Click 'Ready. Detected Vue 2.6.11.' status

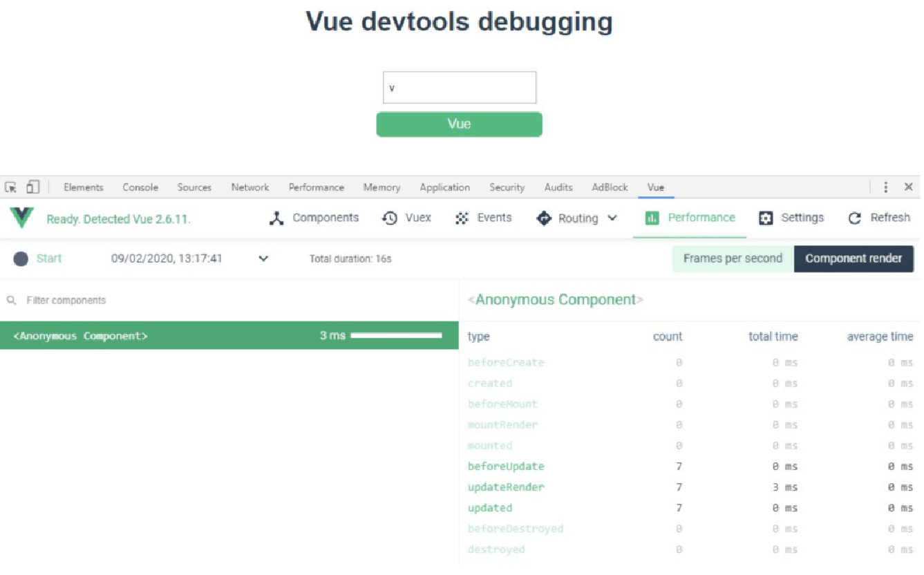point(118,219)
